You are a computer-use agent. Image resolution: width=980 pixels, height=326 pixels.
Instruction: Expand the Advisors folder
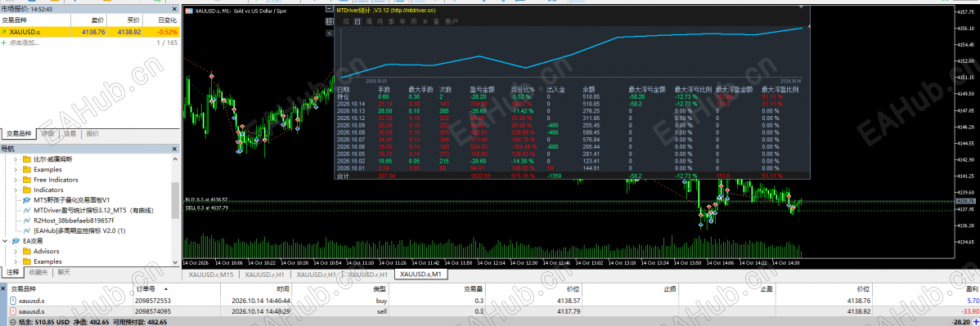(16, 251)
